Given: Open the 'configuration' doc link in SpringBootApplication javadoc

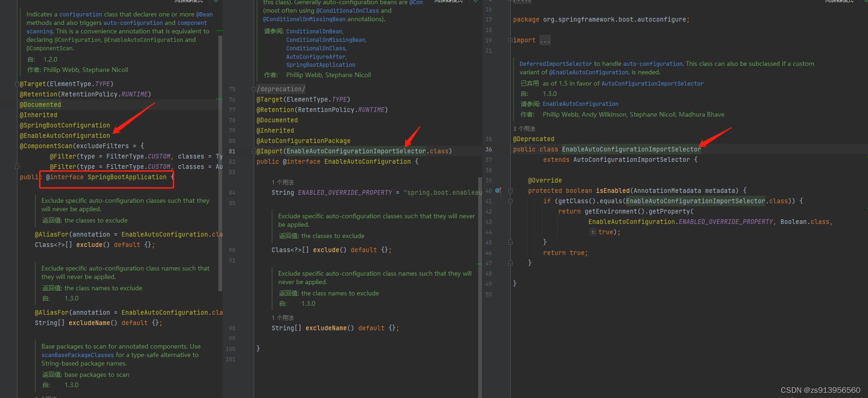Looking at the screenshot, I should coord(80,15).
